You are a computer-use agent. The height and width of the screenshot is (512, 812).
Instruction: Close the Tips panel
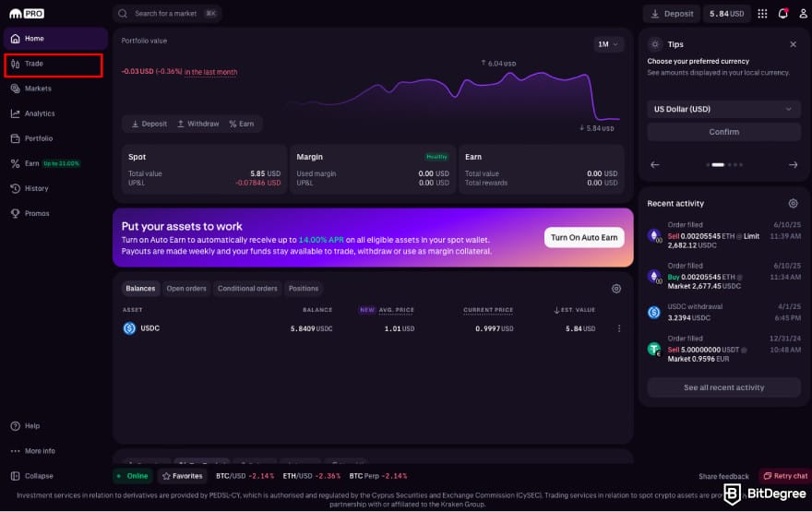[x=793, y=44]
